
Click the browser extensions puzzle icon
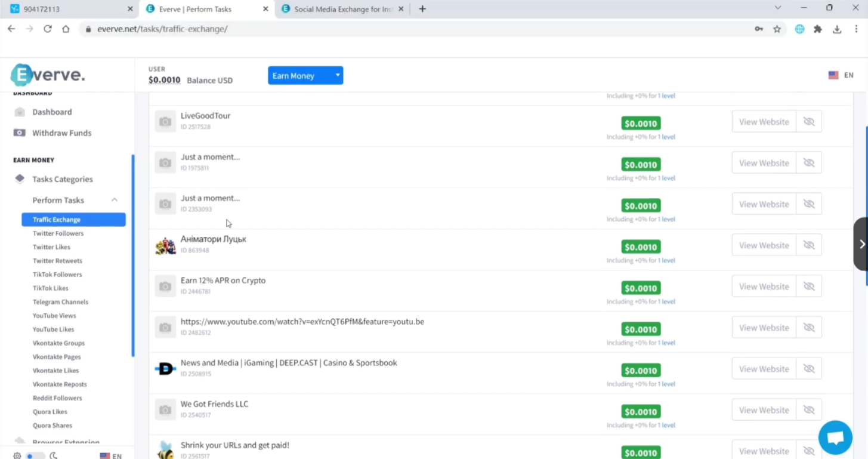[818, 29]
